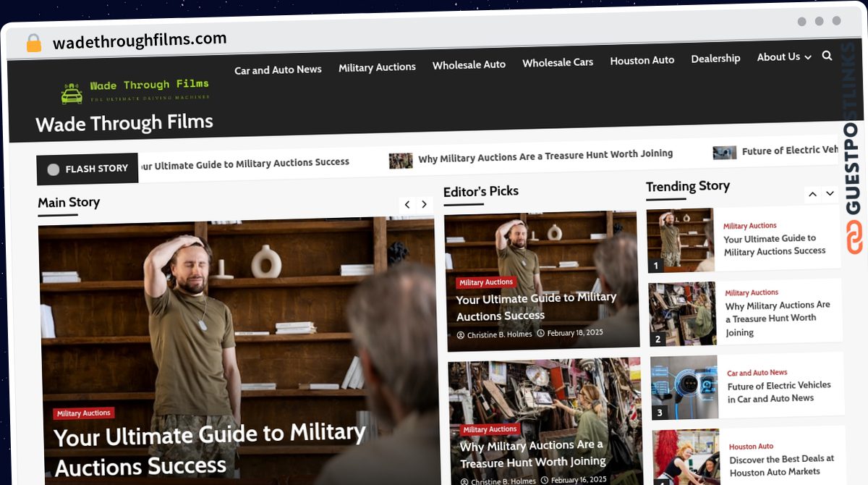This screenshot has width=868, height=485.
Task: Select Wholesale Cars in the navigation
Action: [558, 62]
